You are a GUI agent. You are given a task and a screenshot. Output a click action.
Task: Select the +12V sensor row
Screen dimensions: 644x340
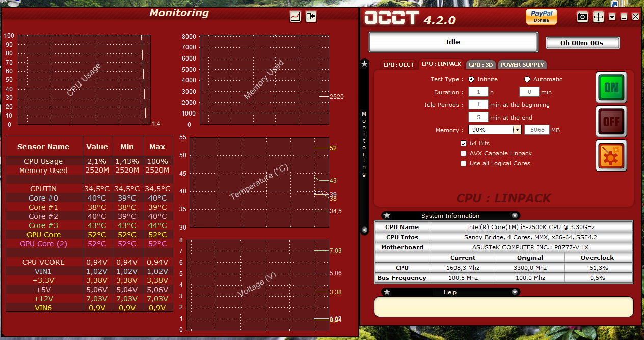tap(89, 299)
